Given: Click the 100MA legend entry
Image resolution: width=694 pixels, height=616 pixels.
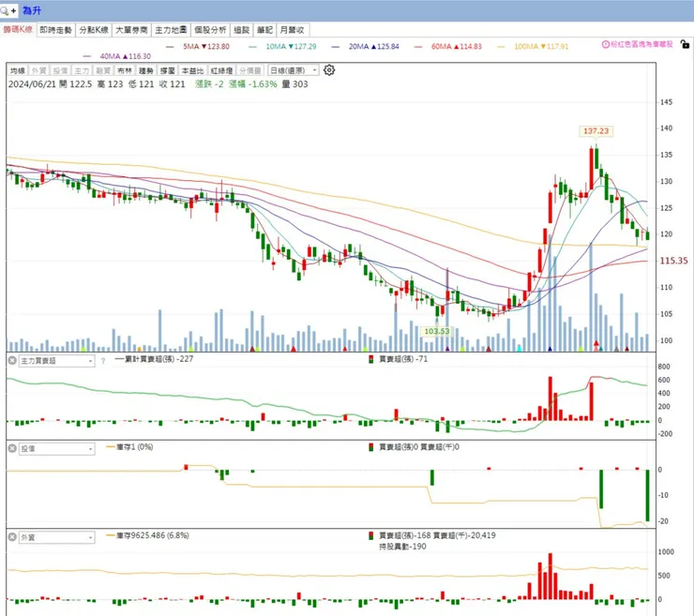Looking at the screenshot, I should pyautogui.click(x=533, y=47).
